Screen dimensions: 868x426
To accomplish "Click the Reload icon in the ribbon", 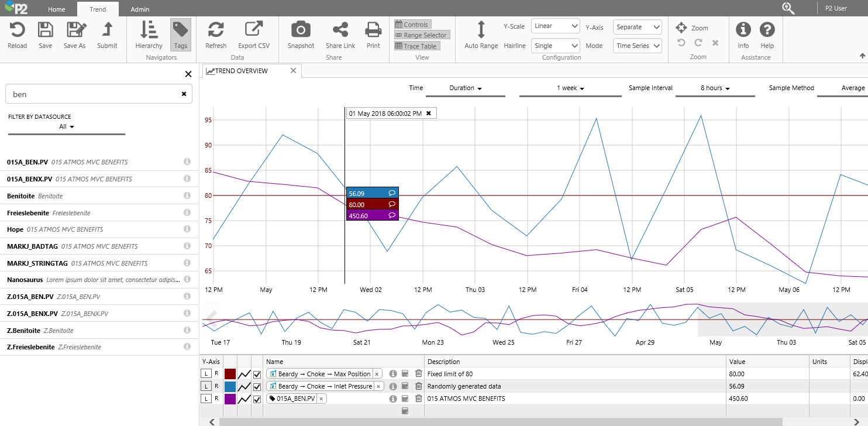I will [x=17, y=30].
